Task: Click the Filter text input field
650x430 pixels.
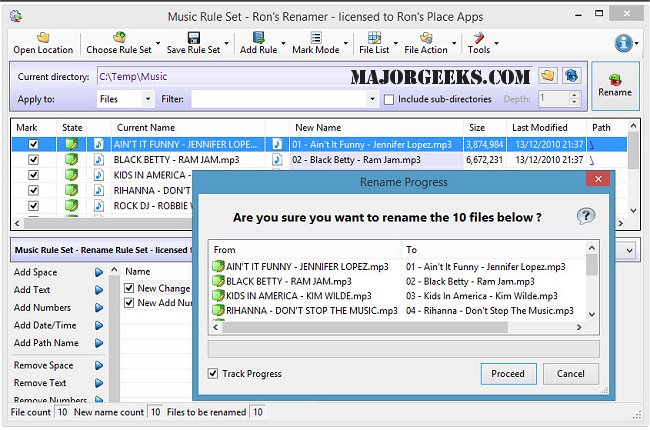Action: click(279, 99)
